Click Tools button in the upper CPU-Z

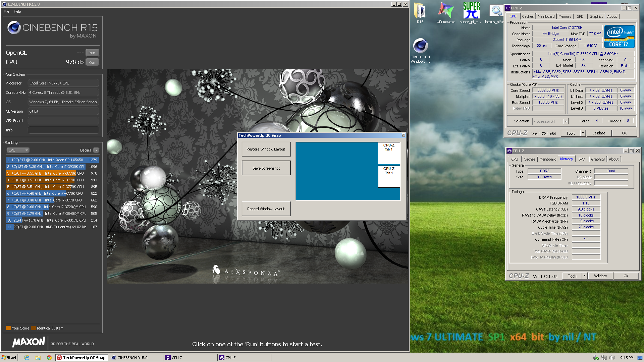571,133
